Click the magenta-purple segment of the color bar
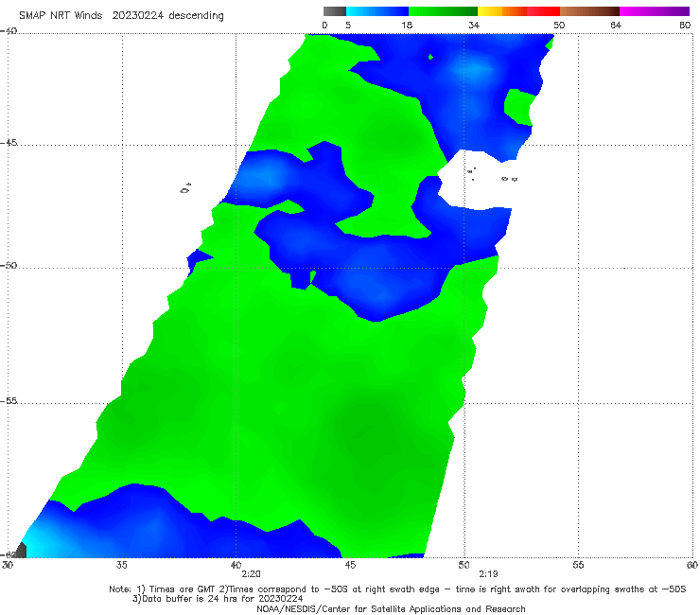The image size is (700, 615). coord(655,11)
